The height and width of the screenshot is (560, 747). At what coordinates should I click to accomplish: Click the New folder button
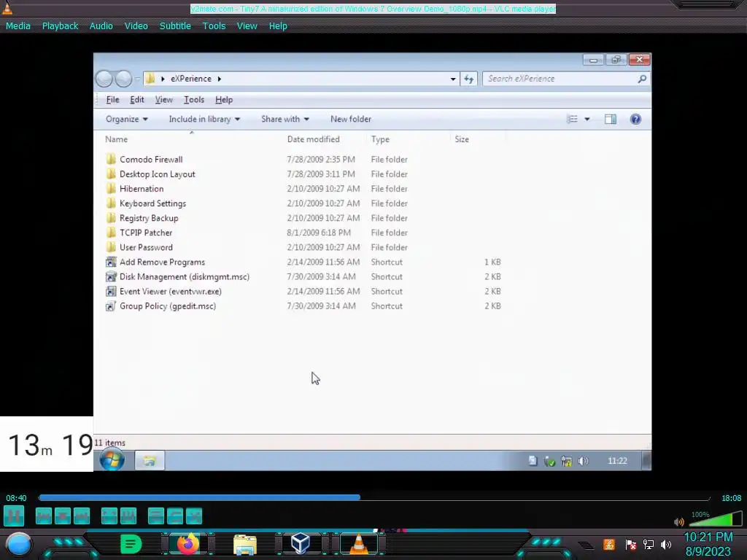351,119
